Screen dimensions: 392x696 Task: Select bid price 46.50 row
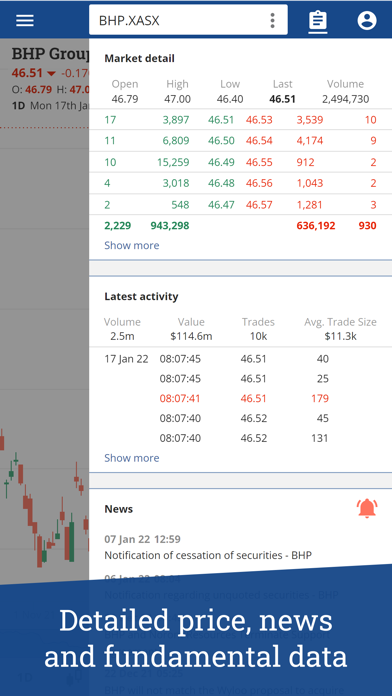coord(221,141)
